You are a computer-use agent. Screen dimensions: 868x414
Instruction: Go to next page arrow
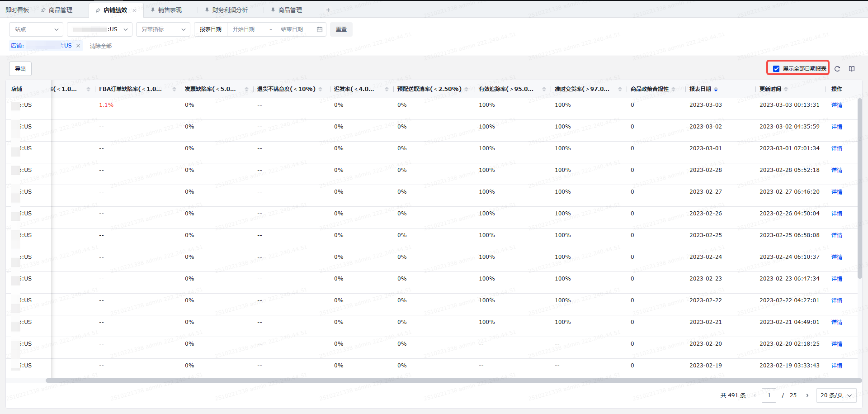pos(807,395)
